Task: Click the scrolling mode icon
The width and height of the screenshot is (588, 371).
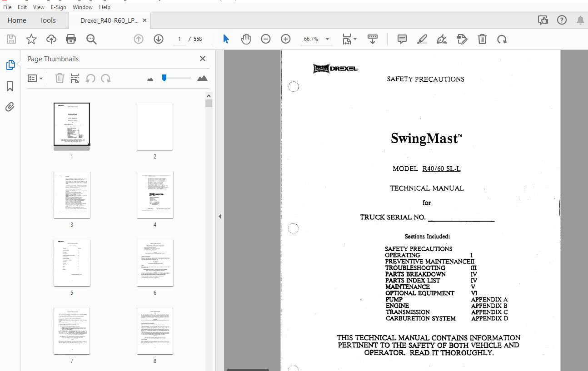Action: click(x=373, y=39)
